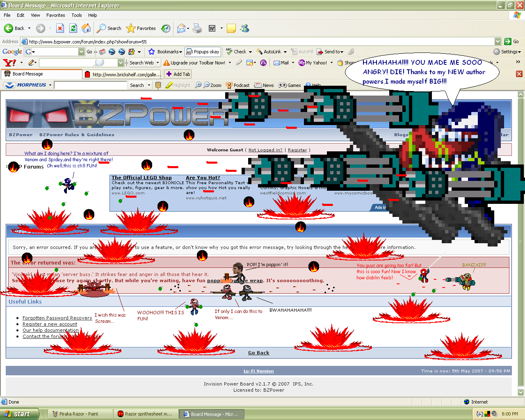Viewport: 525px width, 420px height.
Task: Open the Favorites menu
Action: pos(55,15)
